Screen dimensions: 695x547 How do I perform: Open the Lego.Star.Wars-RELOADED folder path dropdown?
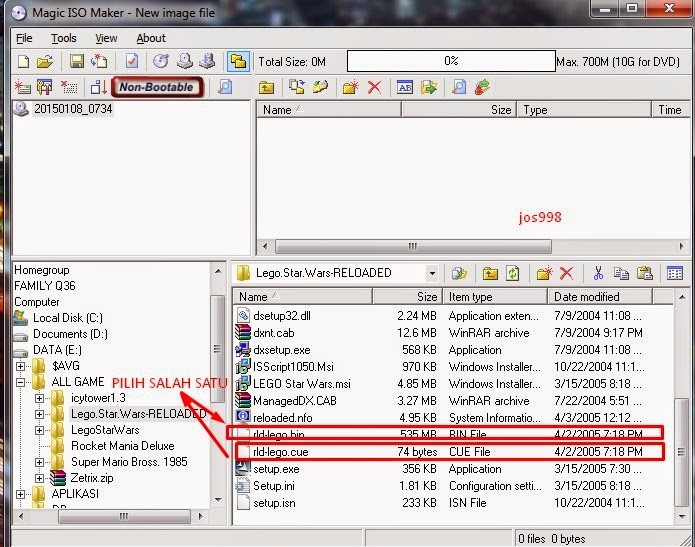[x=432, y=274]
